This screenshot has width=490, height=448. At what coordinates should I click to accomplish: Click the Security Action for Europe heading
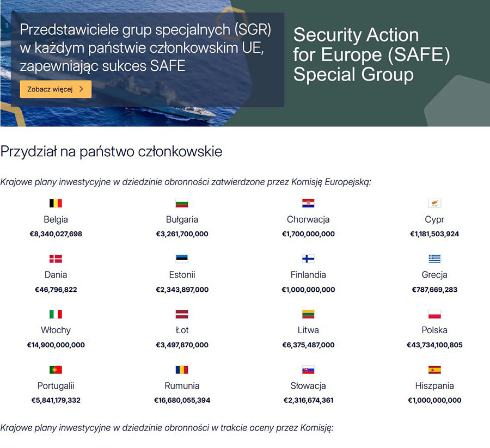371,54
